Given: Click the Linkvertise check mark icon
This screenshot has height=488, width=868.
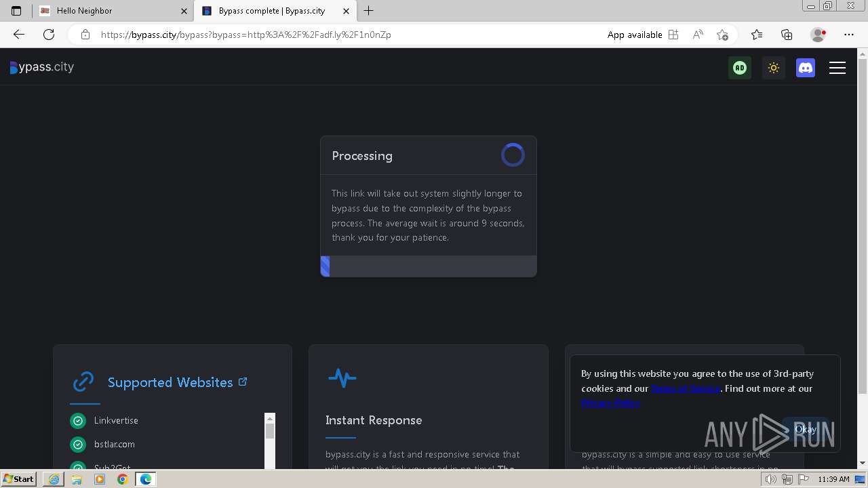Looking at the screenshot, I should (78, 421).
